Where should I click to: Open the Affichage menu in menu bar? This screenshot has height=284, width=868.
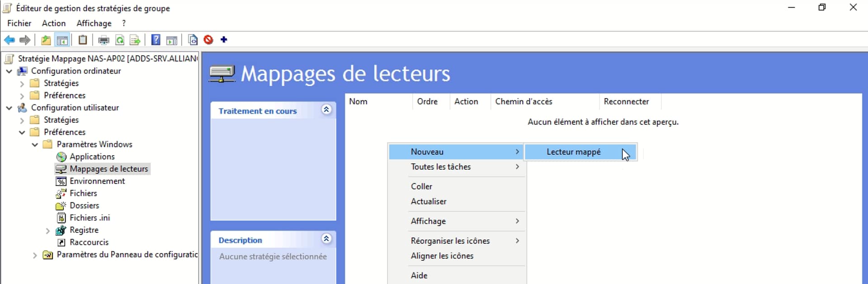[x=94, y=23]
